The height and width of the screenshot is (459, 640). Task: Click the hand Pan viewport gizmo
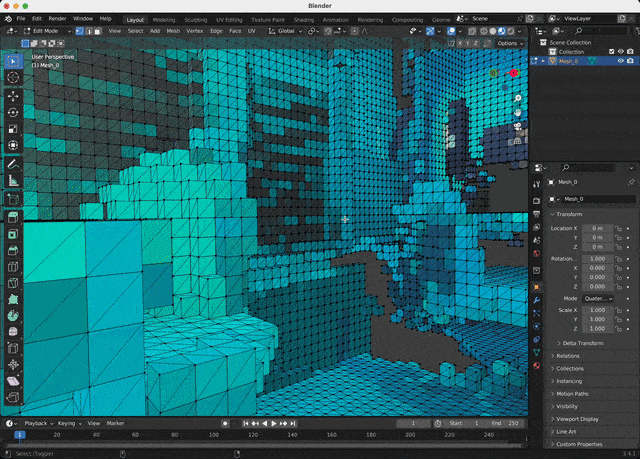[518, 112]
